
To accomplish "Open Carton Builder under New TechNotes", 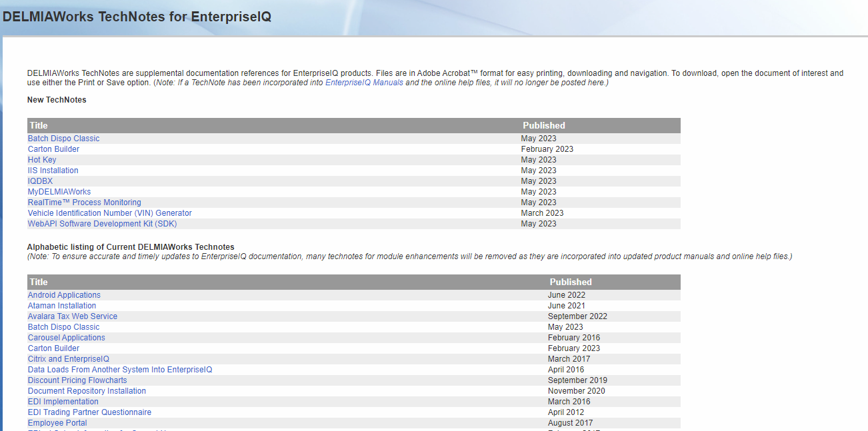I will point(53,149).
